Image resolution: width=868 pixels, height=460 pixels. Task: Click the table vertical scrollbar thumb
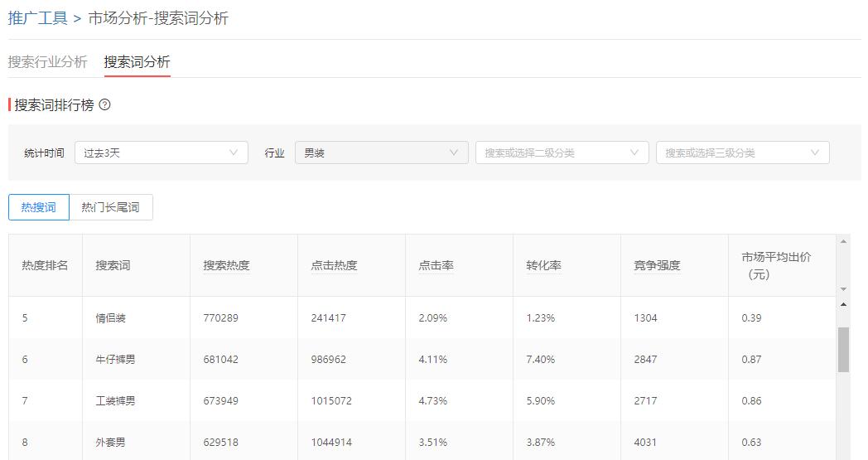[844, 349]
